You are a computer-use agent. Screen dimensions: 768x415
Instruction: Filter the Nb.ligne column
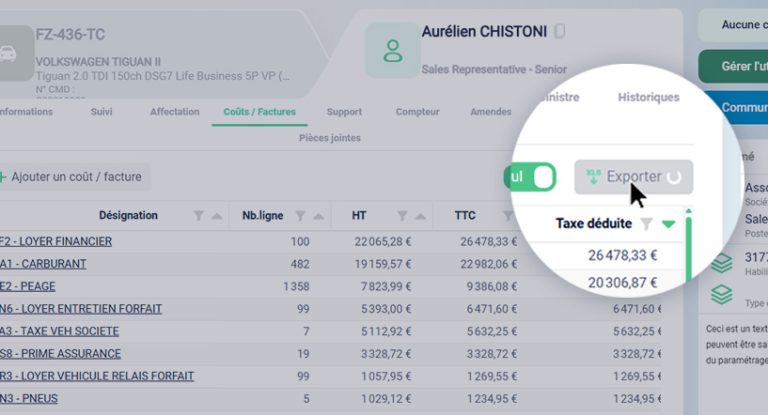(300, 216)
